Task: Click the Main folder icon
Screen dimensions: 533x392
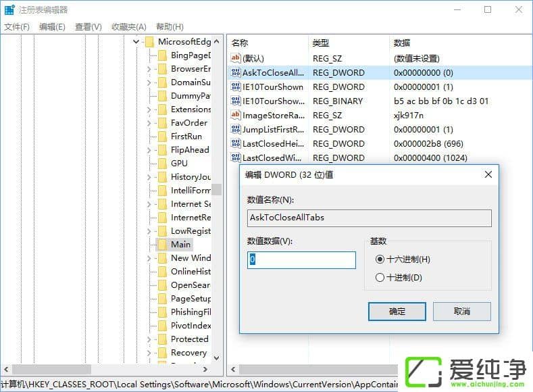Action: pos(163,245)
